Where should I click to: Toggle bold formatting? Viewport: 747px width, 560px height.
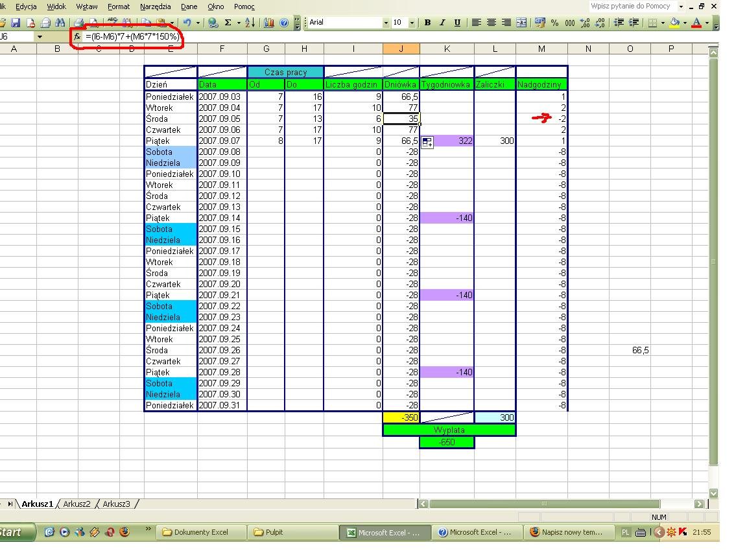click(427, 23)
